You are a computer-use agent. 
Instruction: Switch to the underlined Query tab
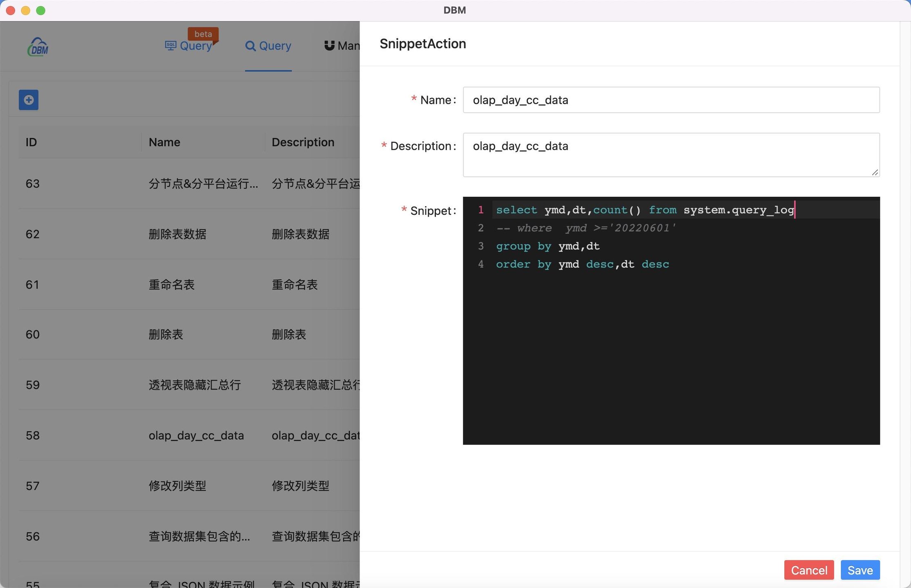pyautogui.click(x=275, y=46)
